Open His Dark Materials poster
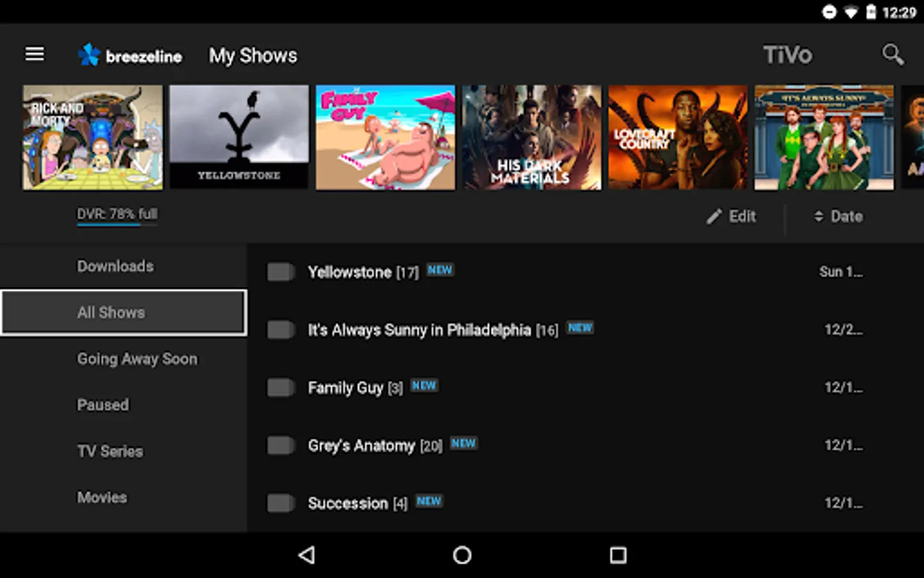The height and width of the screenshot is (578, 924). pyautogui.click(x=532, y=137)
